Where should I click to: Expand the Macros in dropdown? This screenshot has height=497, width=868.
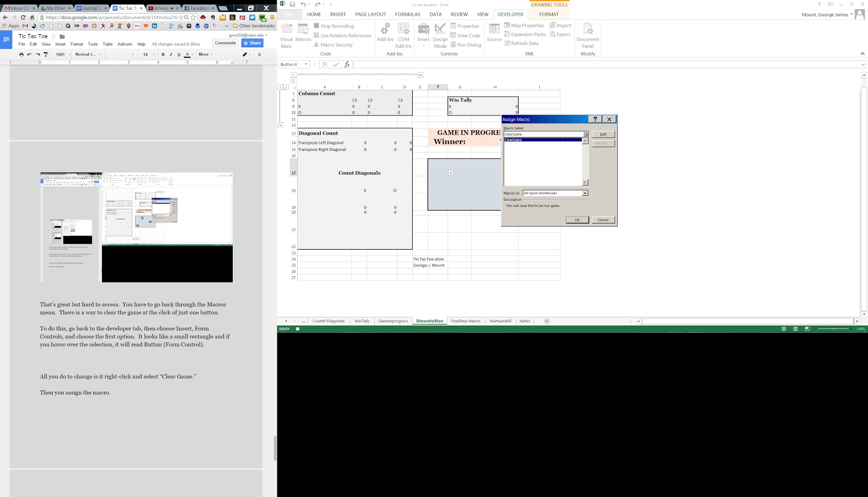pos(585,193)
